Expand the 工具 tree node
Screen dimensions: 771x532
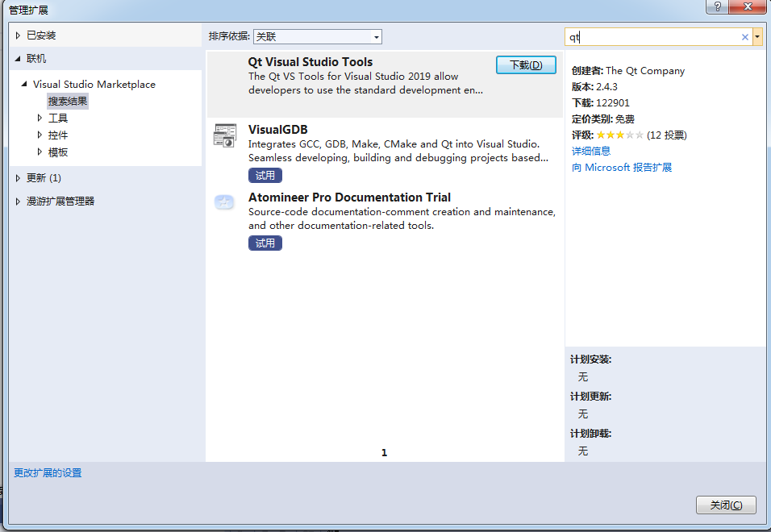[x=40, y=118]
